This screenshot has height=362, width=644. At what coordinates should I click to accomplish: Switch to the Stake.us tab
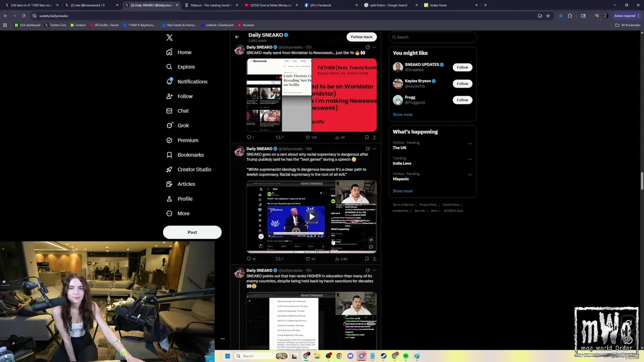pos(211,5)
